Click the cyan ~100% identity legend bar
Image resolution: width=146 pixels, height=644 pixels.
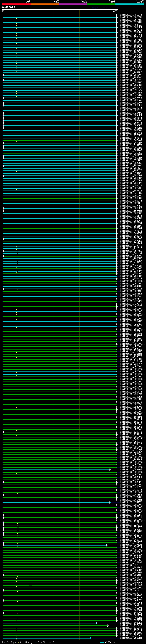tap(130, 4)
